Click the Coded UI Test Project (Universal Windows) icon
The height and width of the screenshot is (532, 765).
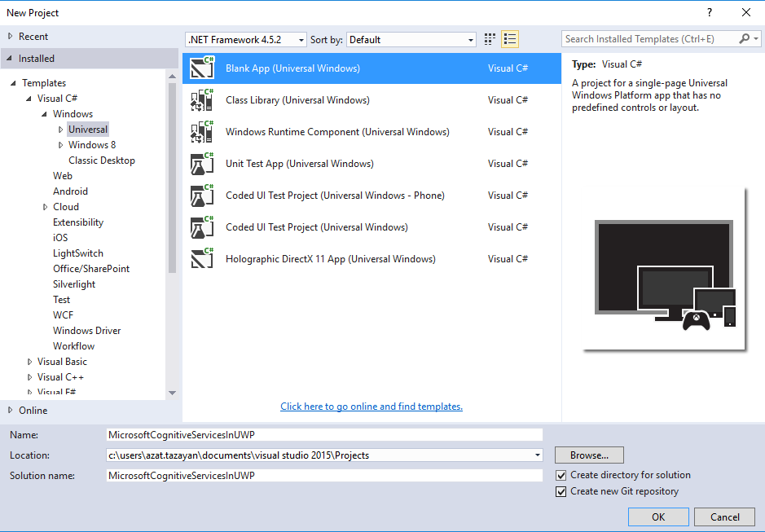[202, 226]
